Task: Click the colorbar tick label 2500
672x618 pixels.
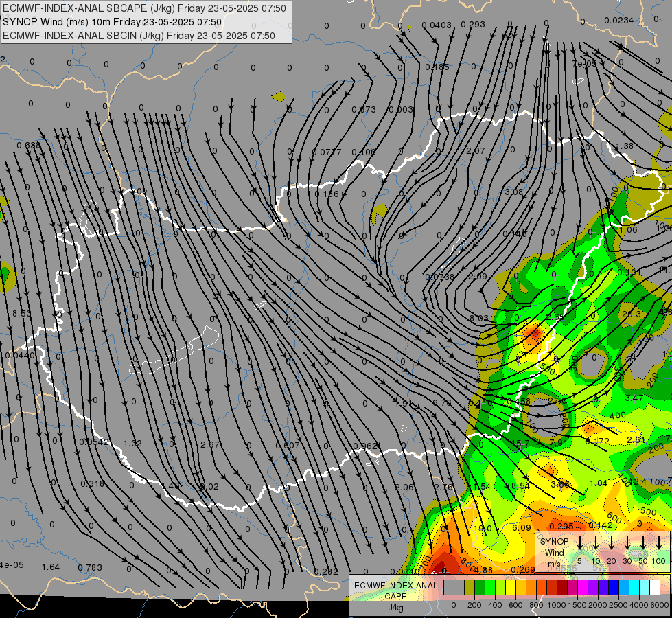Action: 618,605
